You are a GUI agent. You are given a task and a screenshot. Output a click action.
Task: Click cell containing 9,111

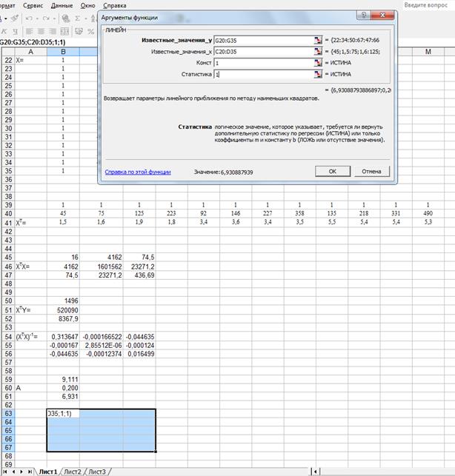[x=63, y=379]
